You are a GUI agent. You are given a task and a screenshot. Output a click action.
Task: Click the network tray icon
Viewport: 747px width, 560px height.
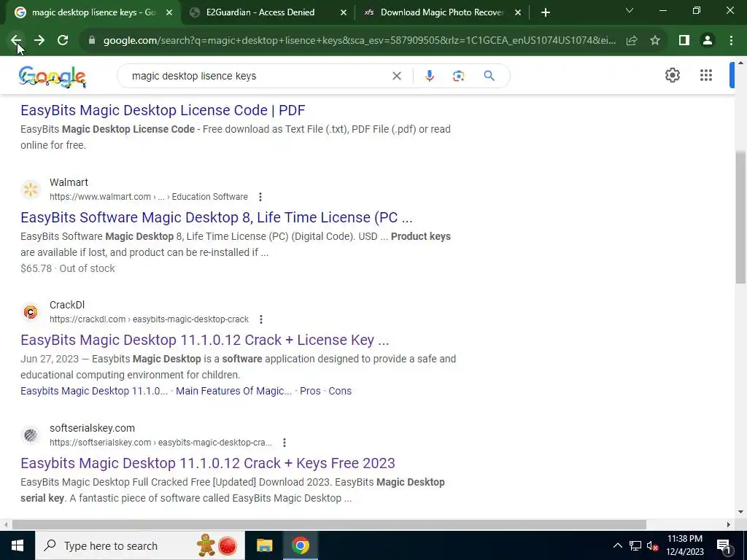pyautogui.click(x=635, y=545)
